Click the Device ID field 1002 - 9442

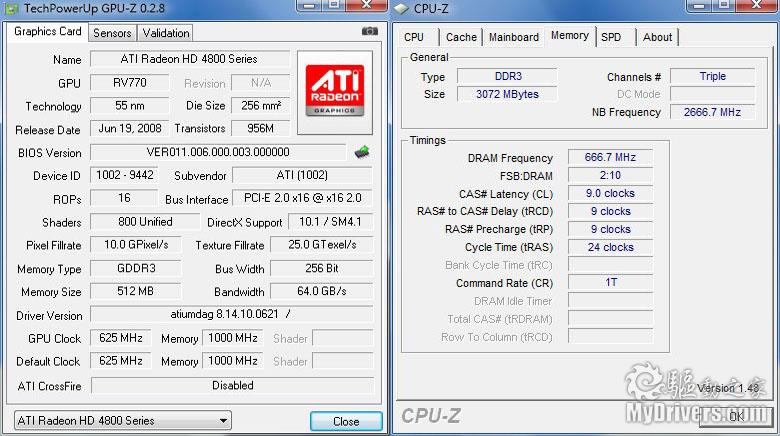tap(124, 175)
